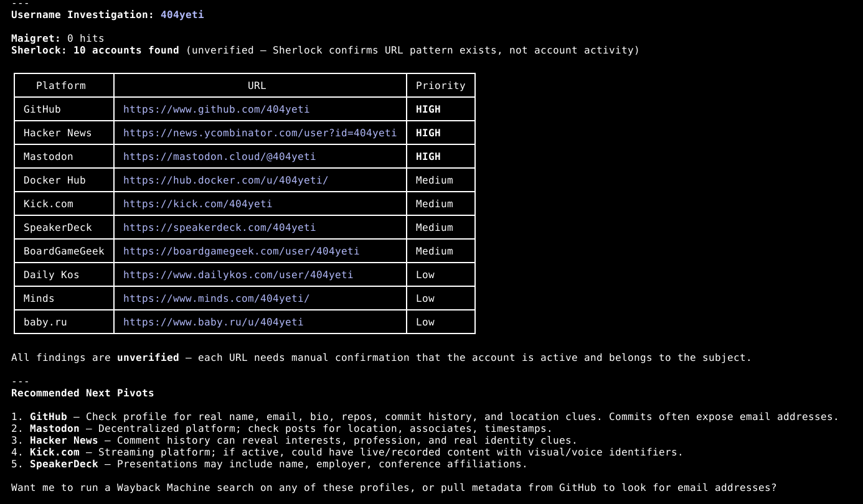This screenshot has width=863, height=504.
Task: Click Hacker News in pivot item 3
Action: click(x=64, y=440)
